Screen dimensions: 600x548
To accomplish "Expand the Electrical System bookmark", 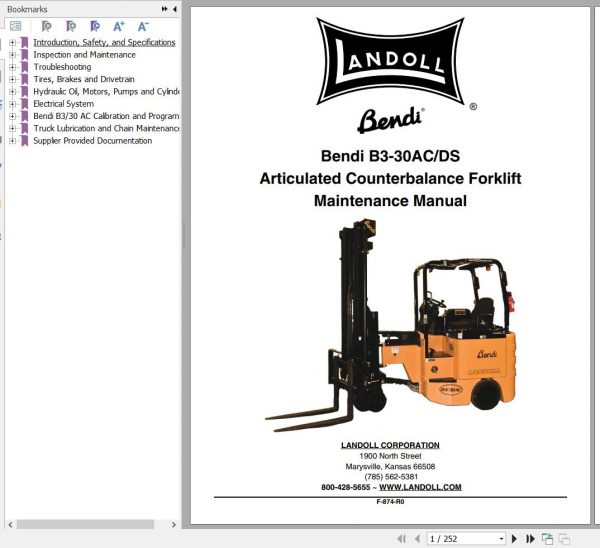I will pos(13,104).
